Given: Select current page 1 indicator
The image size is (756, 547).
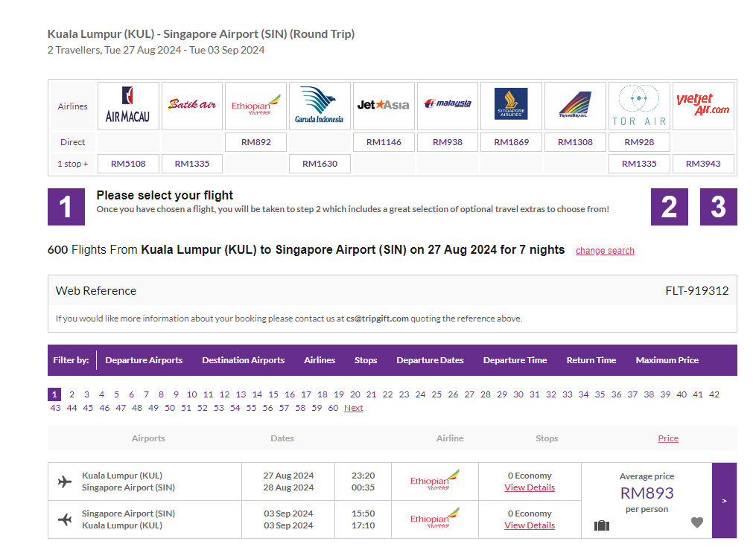Looking at the screenshot, I should 54,394.
